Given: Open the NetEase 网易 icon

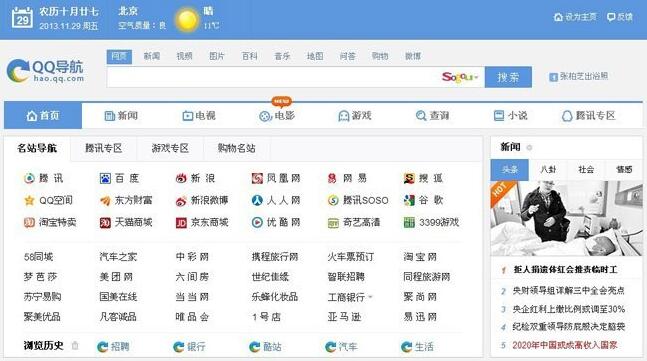Looking at the screenshot, I should click(x=333, y=178).
